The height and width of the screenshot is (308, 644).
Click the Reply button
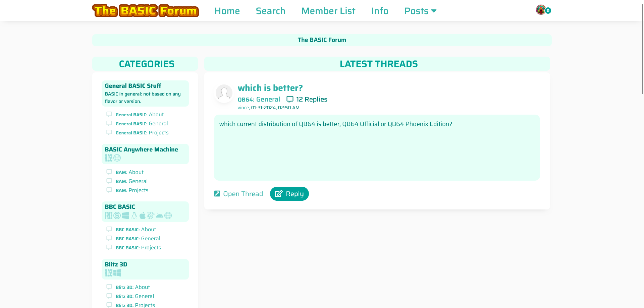(x=289, y=194)
